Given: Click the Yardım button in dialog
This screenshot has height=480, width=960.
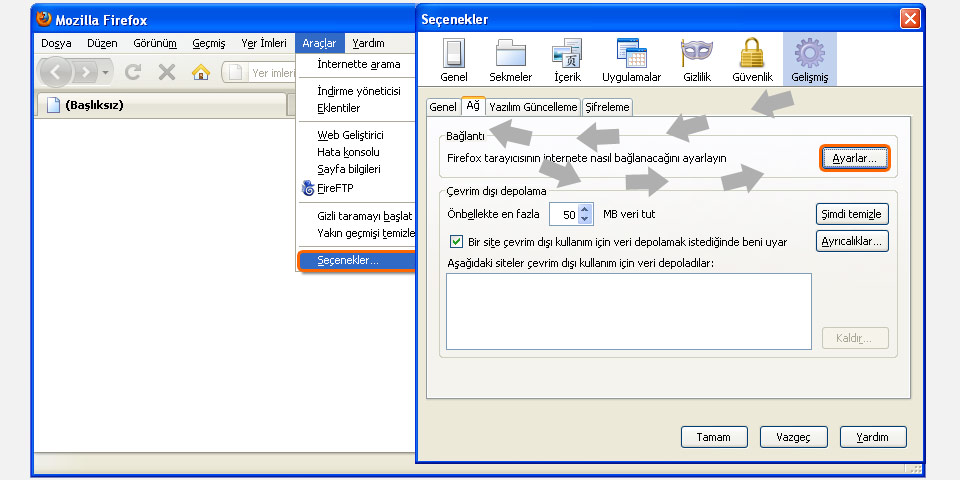Looking at the screenshot, I should click(x=872, y=437).
